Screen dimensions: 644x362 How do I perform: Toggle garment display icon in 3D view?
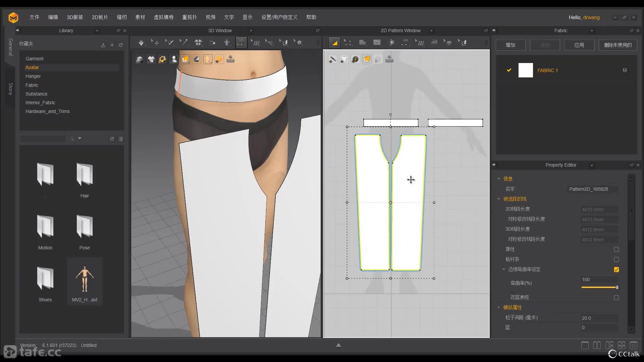pos(140,59)
